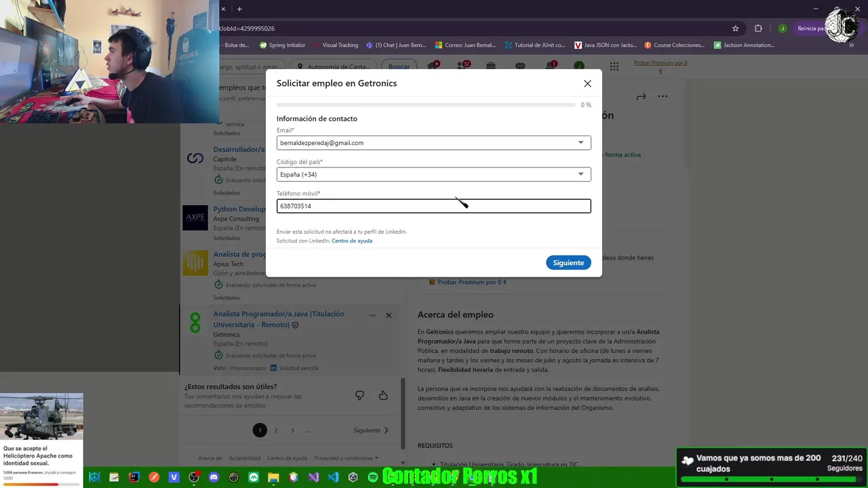The height and width of the screenshot is (488, 868).
Task: Click the Probar Premium por 0 € nav link
Action: [x=660, y=66]
